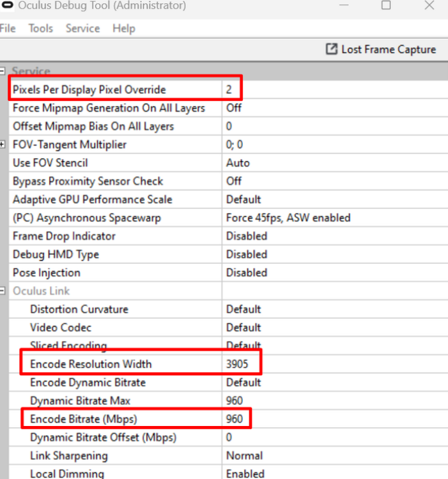This screenshot has width=448, height=479.
Task: Edit Offset Mipmap Bias On All Layers value
Action: [229, 126]
